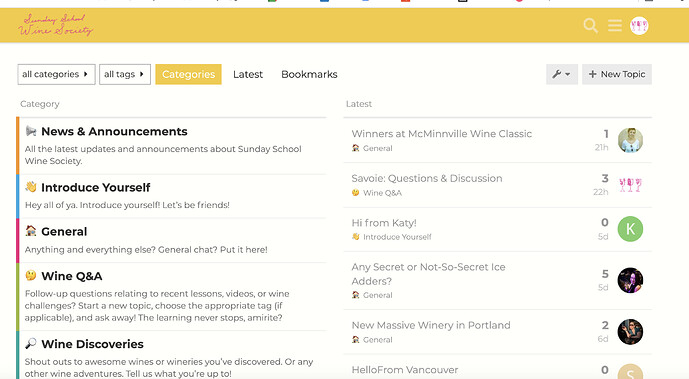Expand the all tags dropdown
This screenshot has width=689, height=379.
[x=125, y=74]
